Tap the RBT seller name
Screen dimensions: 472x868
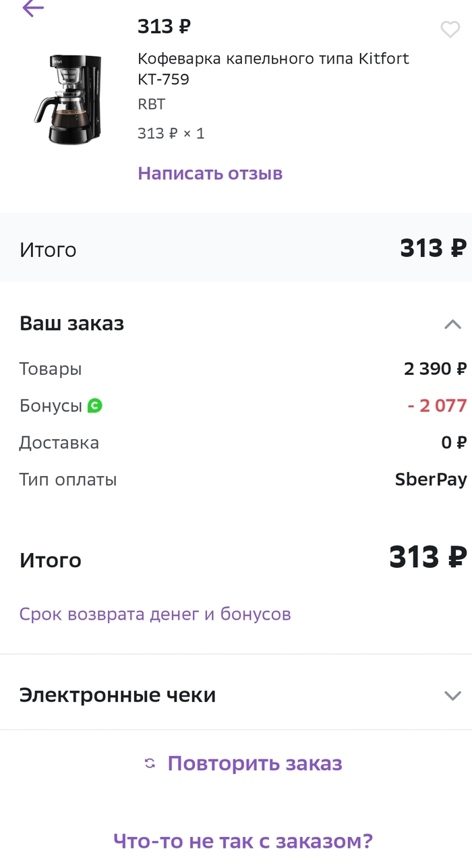point(151,105)
